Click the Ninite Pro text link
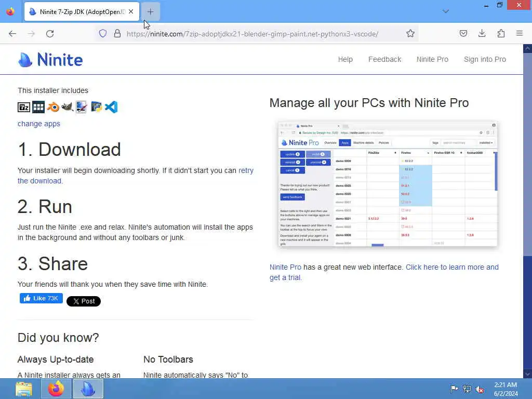This screenshot has width=532, height=399. tap(285, 267)
